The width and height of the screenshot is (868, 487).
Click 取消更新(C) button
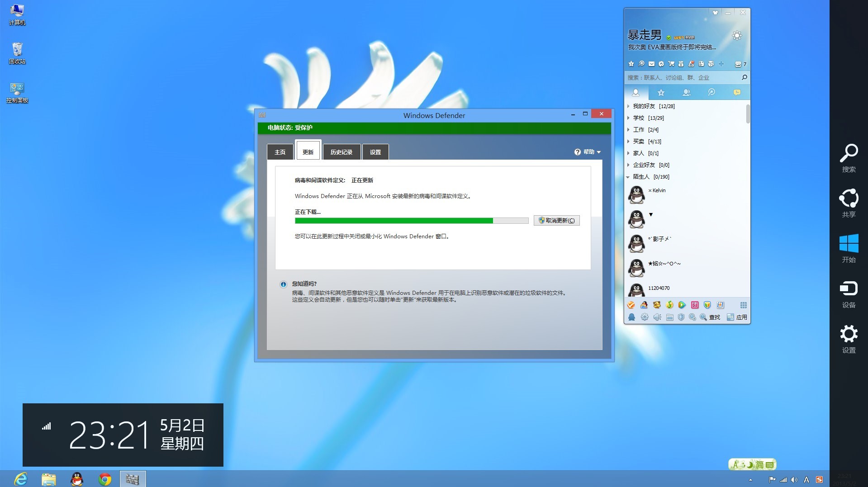click(556, 220)
